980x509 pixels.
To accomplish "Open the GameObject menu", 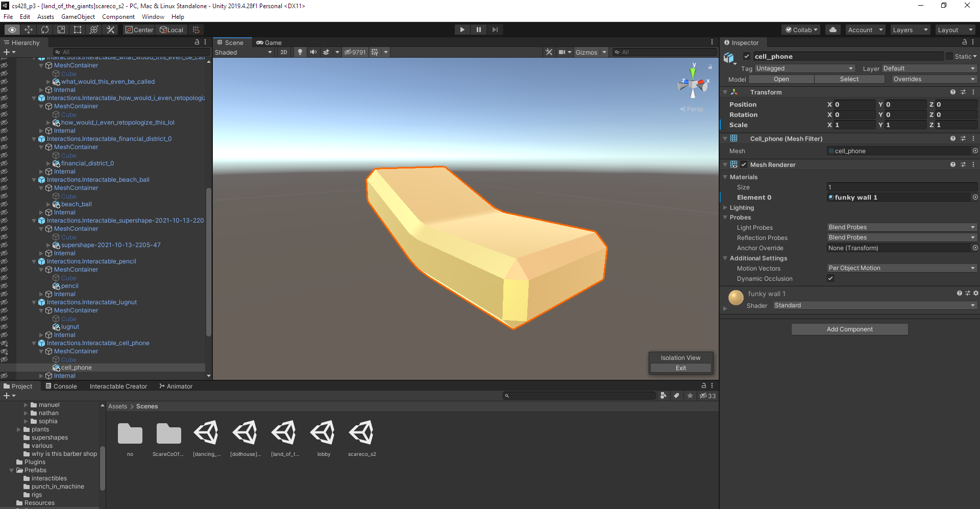I will [78, 17].
